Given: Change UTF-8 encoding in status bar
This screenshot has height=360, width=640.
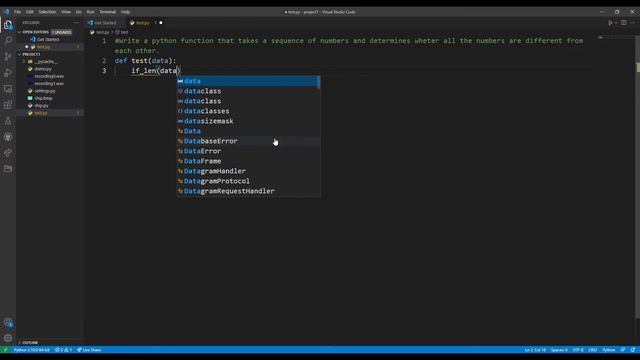Looking at the screenshot, I should tap(578, 350).
